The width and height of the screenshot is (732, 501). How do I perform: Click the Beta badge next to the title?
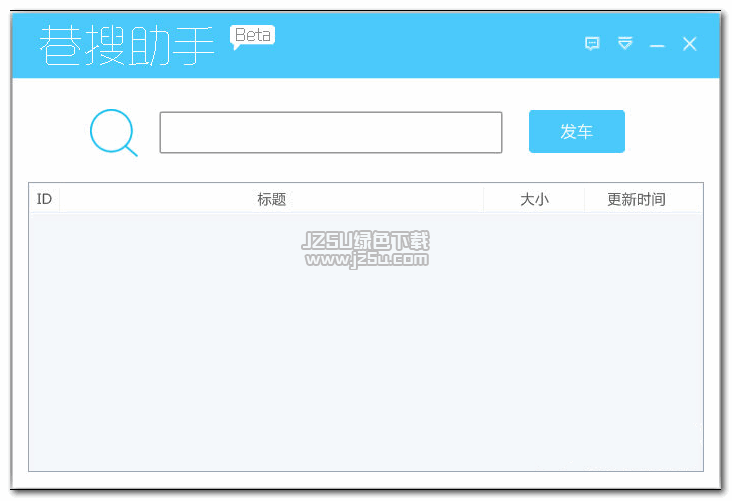click(252, 36)
